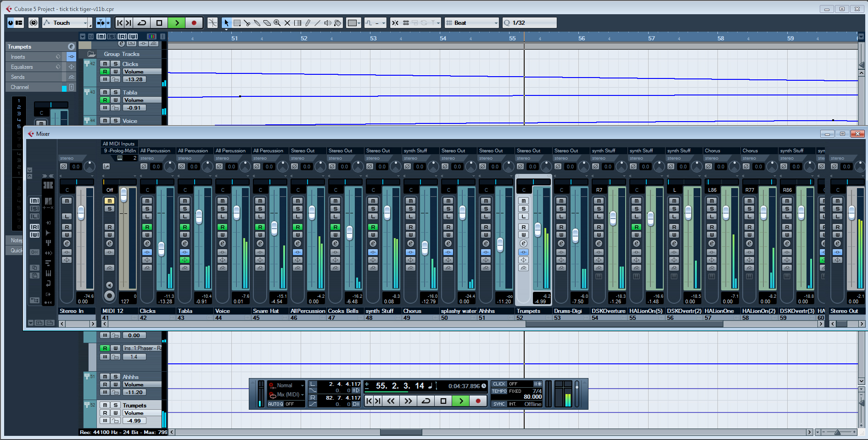Click Fast Forward in the transport panel
The height and width of the screenshot is (440, 868).
408,401
